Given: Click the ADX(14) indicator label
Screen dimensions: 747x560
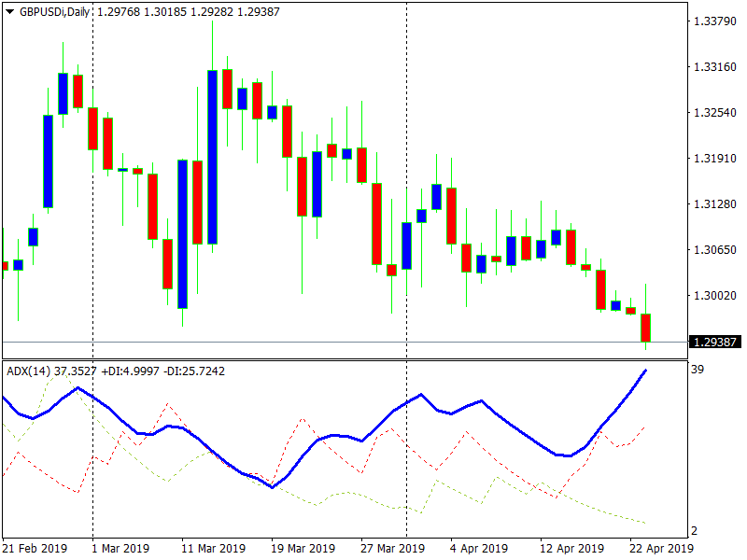Looking at the screenshot, I should (28, 371).
